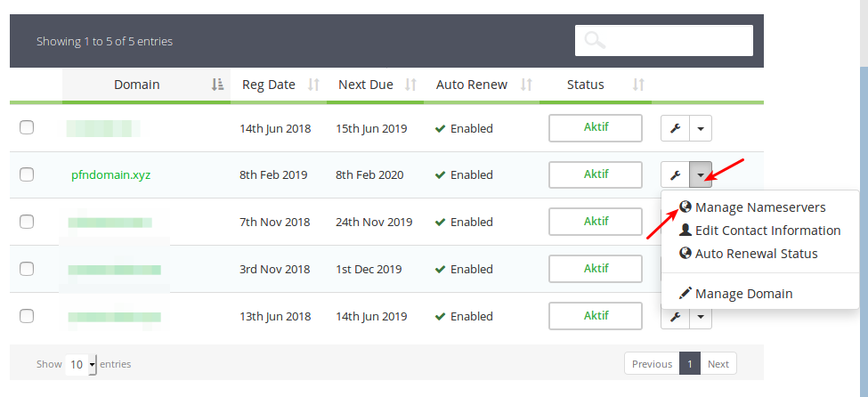
Task: Click person icon beside Edit Contact Information
Action: (685, 230)
